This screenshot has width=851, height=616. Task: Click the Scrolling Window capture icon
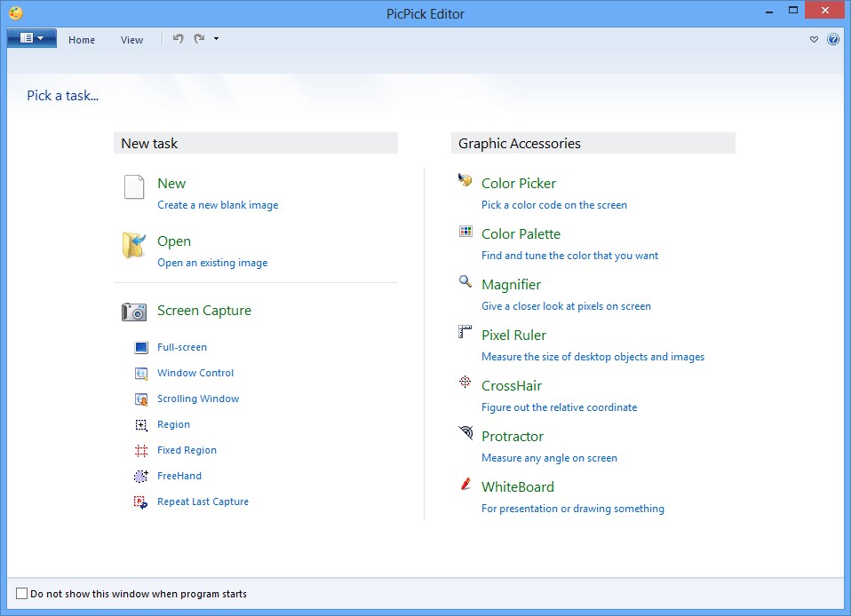(141, 399)
